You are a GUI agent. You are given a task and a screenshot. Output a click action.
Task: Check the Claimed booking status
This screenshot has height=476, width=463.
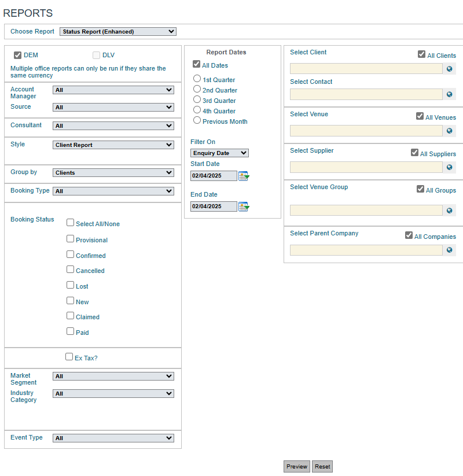tap(70, 316)
